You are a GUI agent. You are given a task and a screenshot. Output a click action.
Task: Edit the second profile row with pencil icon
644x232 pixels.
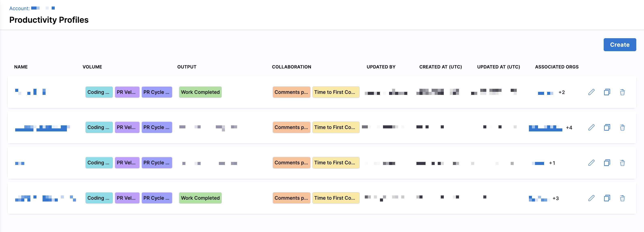point(591,128)
